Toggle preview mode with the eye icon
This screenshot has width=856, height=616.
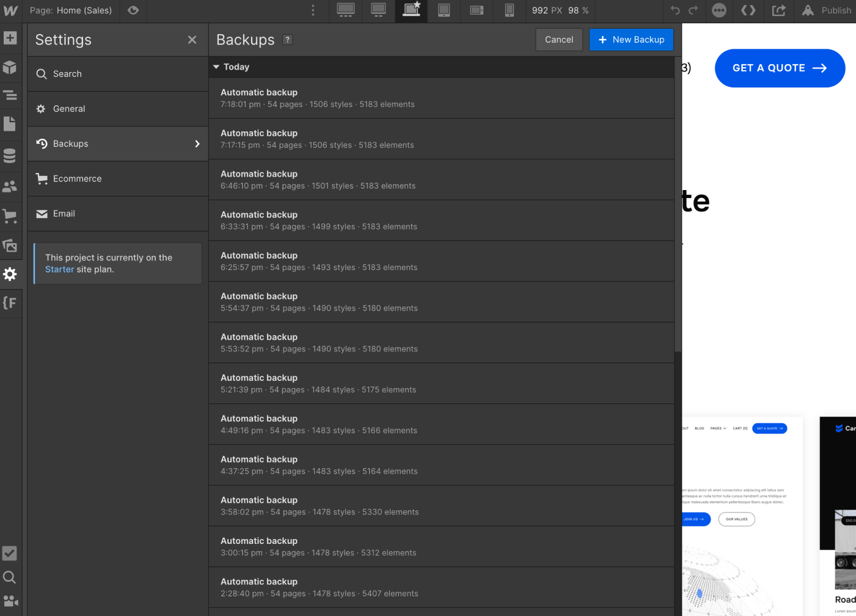tap(133, 10)
